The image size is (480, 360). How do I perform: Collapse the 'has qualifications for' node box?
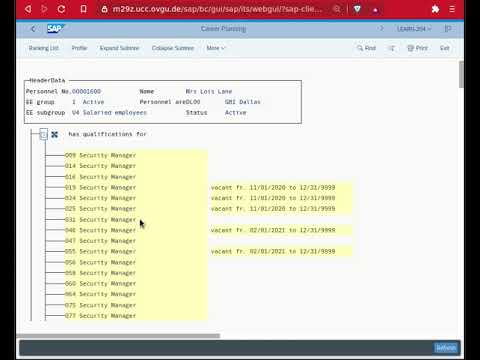[43, 134]
